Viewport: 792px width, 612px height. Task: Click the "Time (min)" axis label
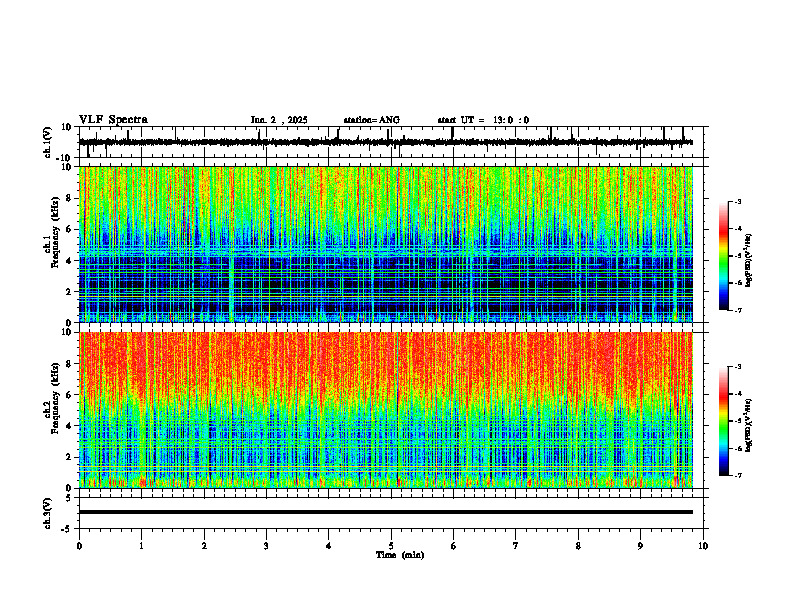(400, 555)
